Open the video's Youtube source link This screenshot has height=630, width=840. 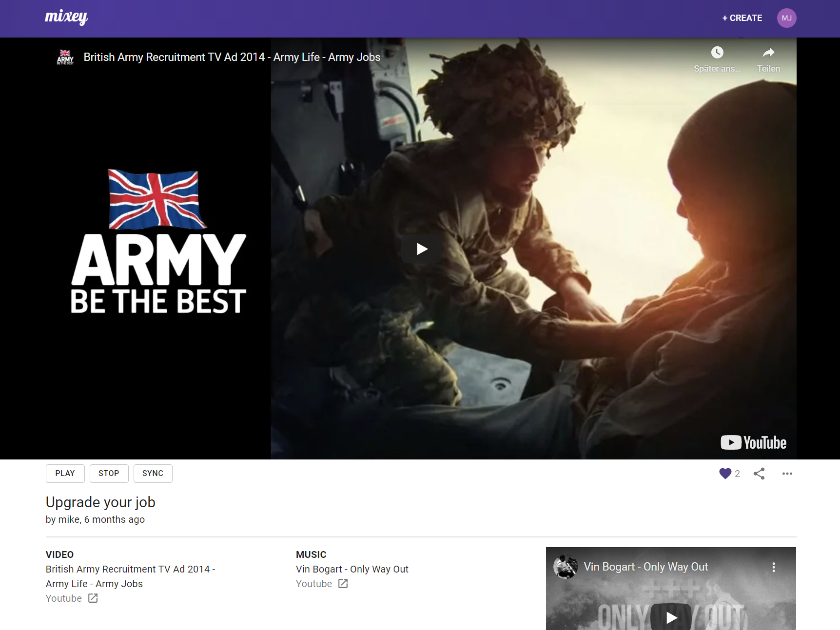(x=64, y=598)
